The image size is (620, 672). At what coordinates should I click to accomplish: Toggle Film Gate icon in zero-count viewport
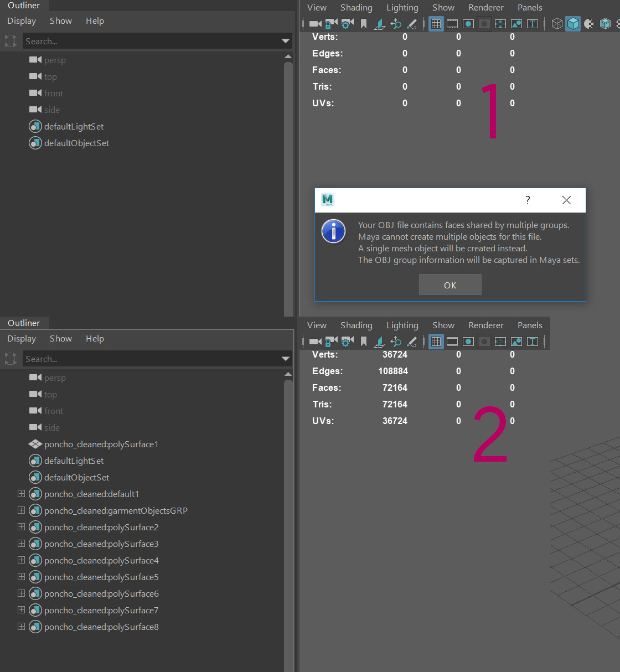452,24
